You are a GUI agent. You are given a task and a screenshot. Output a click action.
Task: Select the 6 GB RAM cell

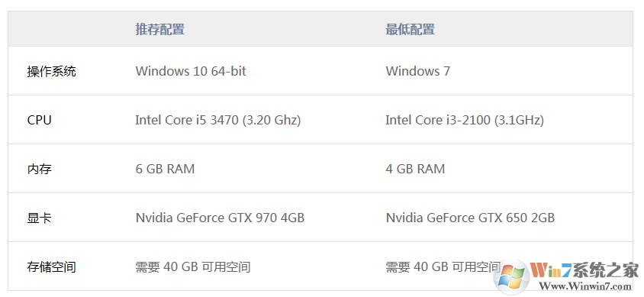point(165,169)
